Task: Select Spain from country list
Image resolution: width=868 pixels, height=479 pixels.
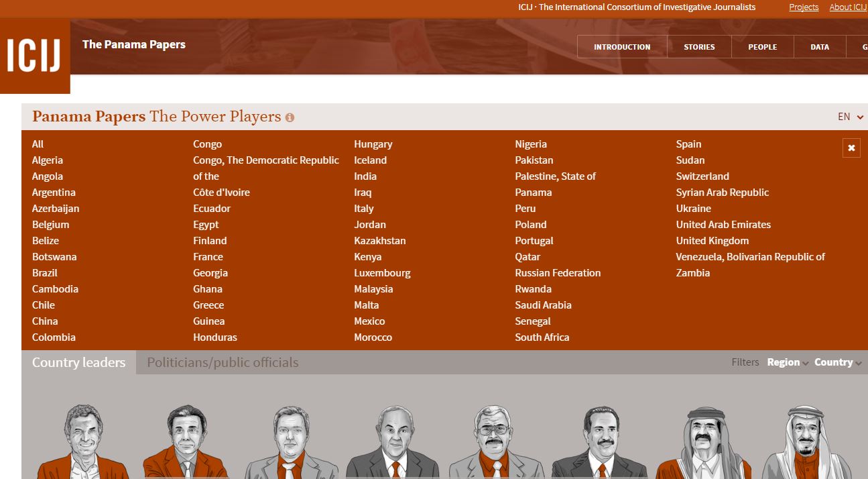Action: point(688,144)
